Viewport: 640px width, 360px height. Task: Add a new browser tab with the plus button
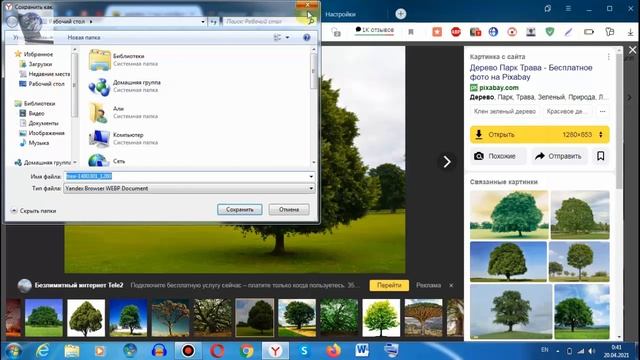pyautogui.click(x=400, y=14)
